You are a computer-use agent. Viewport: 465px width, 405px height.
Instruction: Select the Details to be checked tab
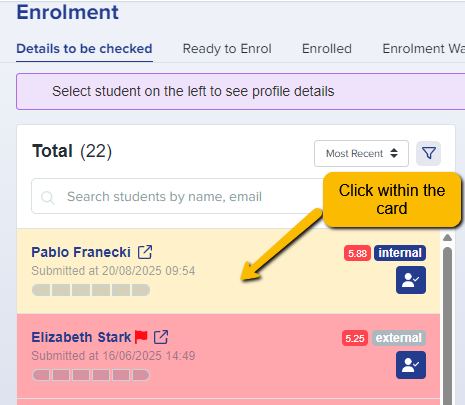click(x=84, y=49)
